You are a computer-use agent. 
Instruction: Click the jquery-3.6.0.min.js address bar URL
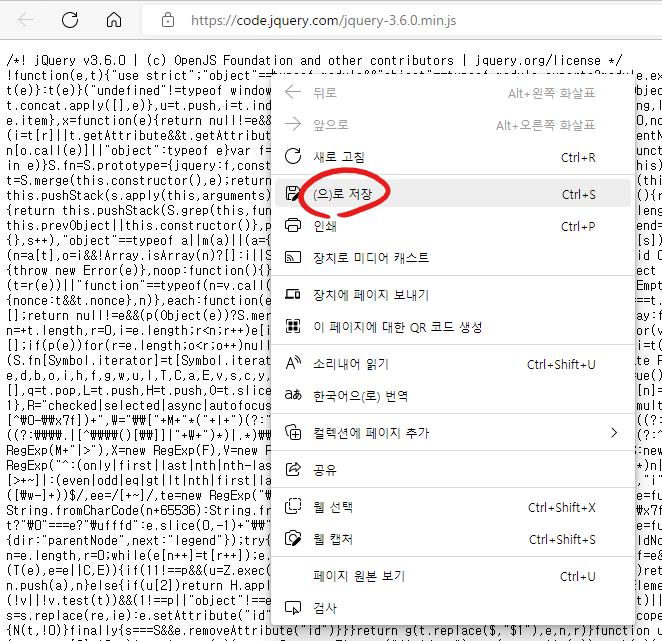click(323, 20)
